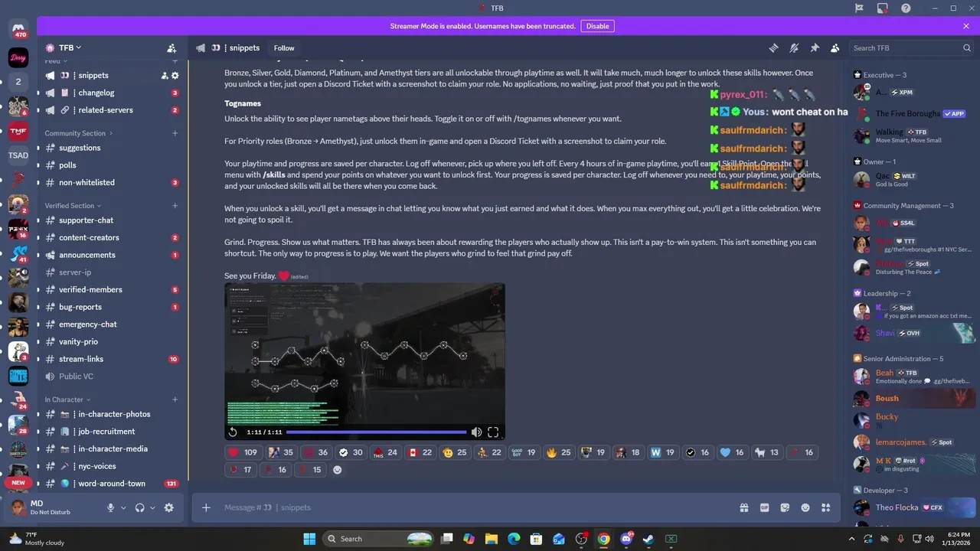Screen dimensions: 980x551
Task: Open the inbox icon in title bar
Action: pos(883,8)
